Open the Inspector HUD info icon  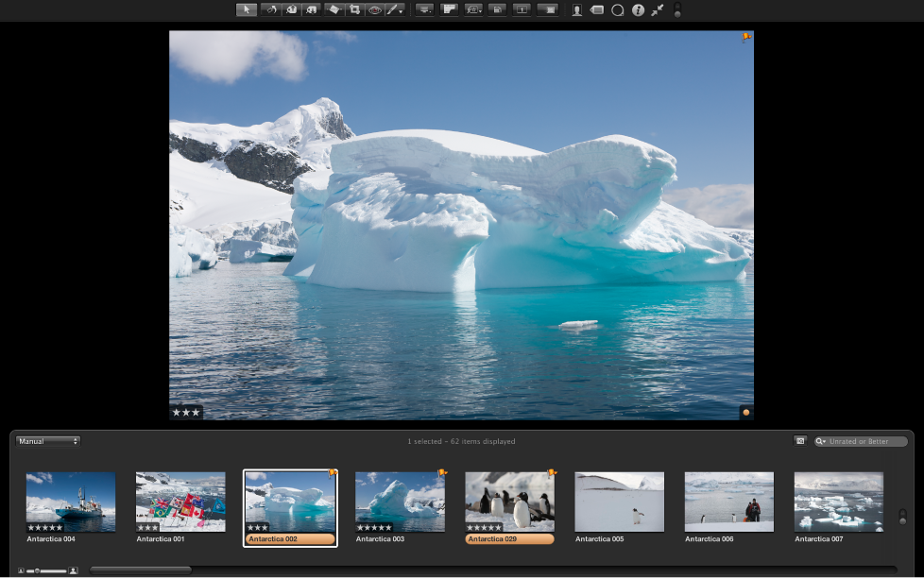[x=638, y=10]
